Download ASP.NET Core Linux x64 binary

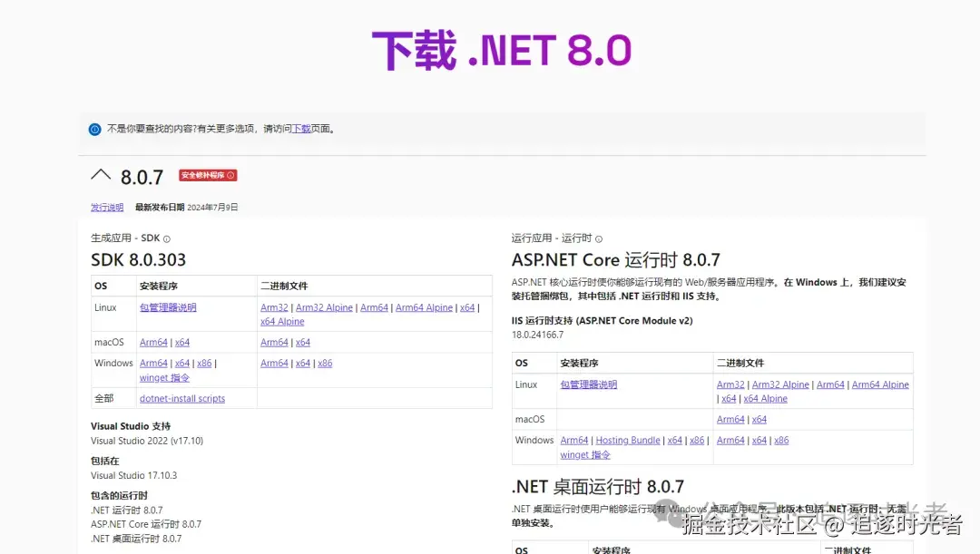pos(729,398)
